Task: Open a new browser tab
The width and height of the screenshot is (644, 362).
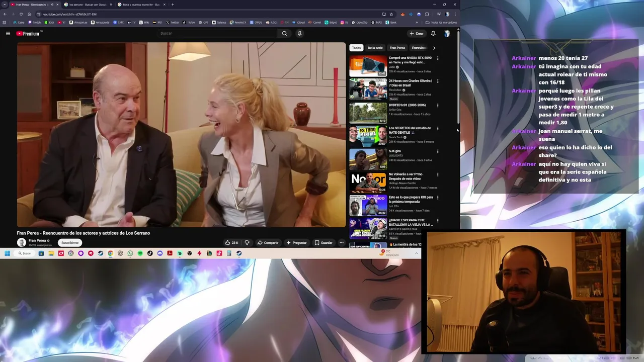Action: [173, 5]
